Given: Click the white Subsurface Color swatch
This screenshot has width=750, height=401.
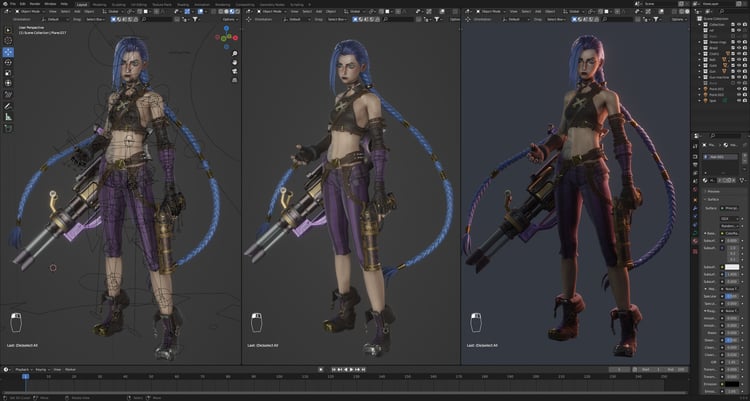Looking at the screenshot, I should pos(732,267).
